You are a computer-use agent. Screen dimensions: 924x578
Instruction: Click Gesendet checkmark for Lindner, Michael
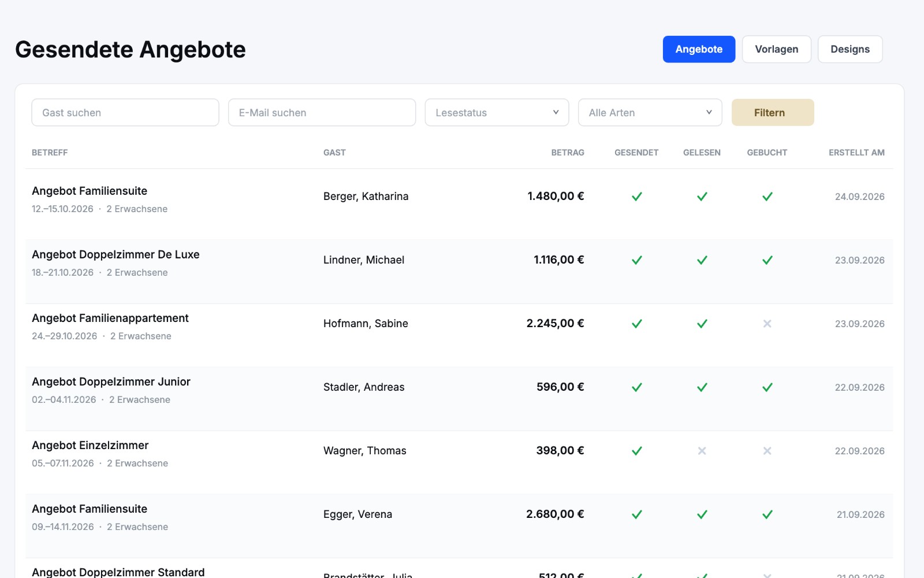(x=637, y=260)
